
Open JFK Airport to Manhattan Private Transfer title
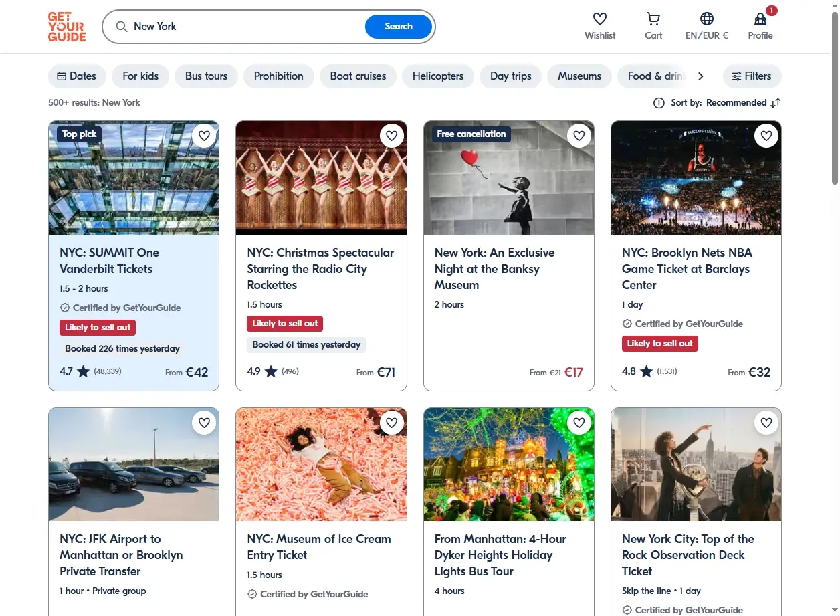coord(121,555)
